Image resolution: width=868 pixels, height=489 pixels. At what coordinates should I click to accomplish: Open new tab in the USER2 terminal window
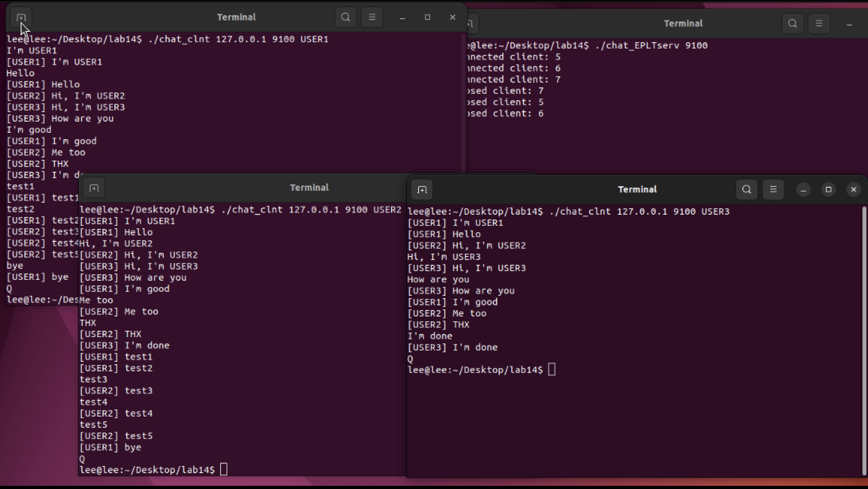pyautogui.click(x=94, y=188)
